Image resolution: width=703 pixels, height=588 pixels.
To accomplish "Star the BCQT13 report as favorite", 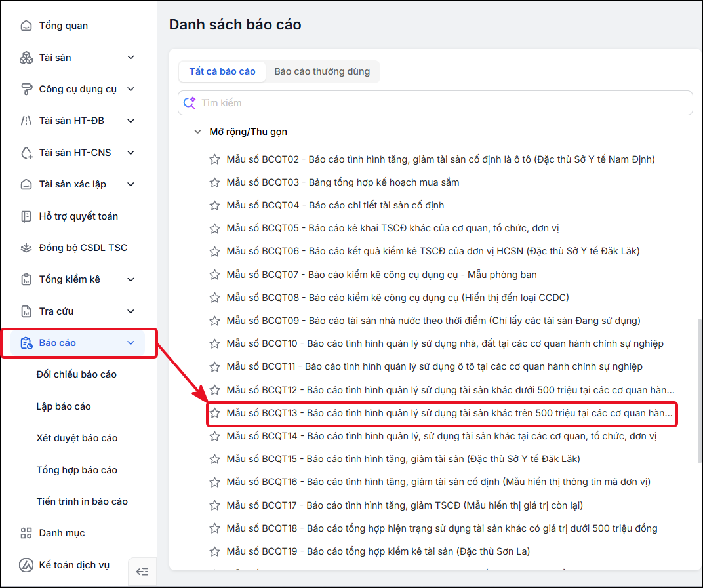I will click(214, 413).
